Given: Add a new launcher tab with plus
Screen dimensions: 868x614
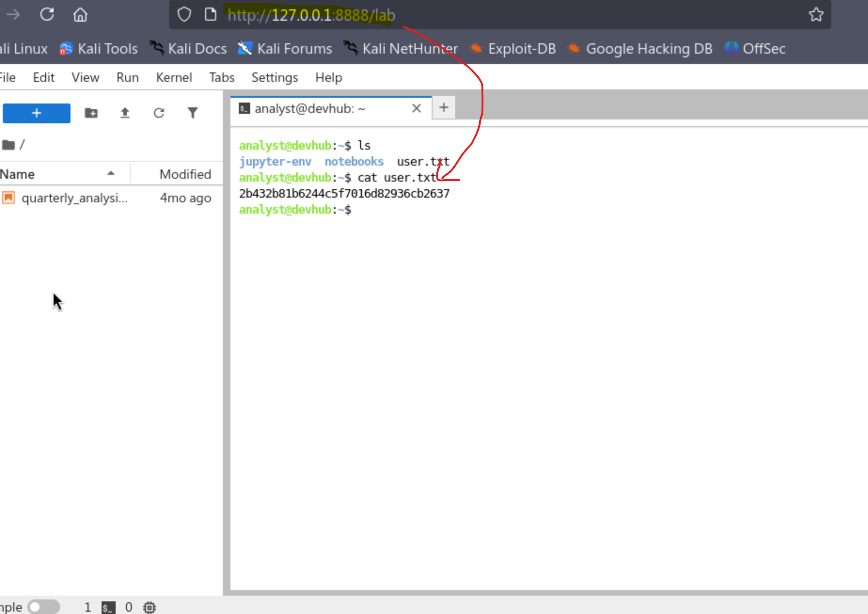Looking at the screenshot, I should pyautogui.click(x=443, y=108).
